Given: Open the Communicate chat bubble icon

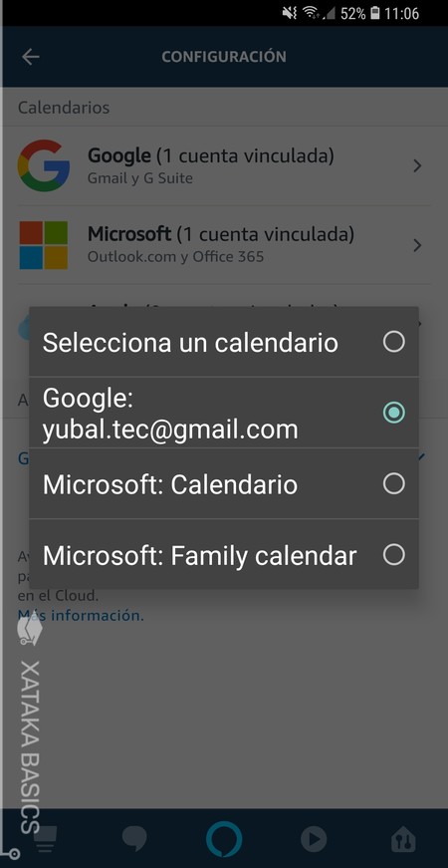Looking at the screenshot, I should click(134, 840).
